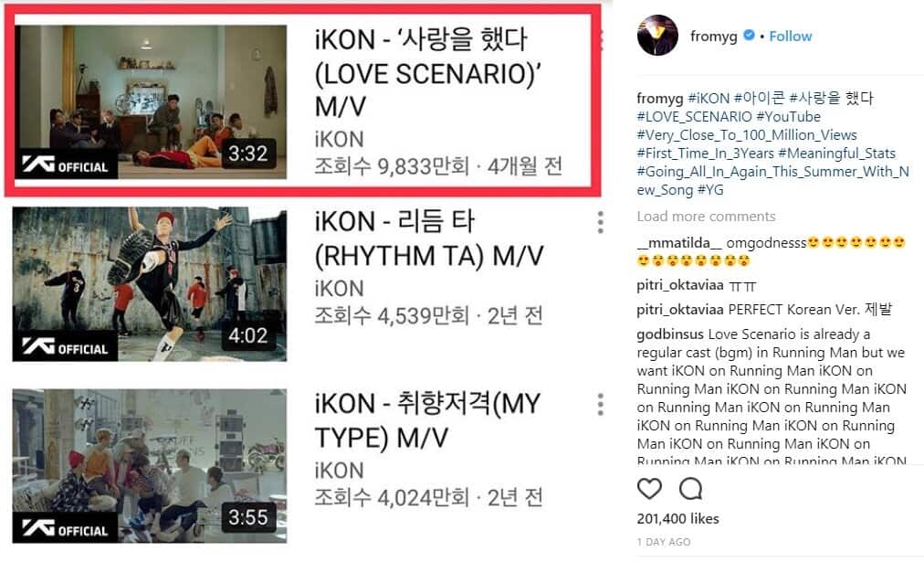
Task: Follow the fromyg account
Action: [790, 37]
